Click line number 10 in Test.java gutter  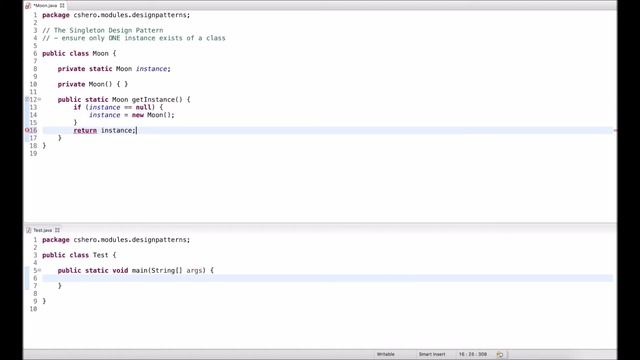(33, 309)
